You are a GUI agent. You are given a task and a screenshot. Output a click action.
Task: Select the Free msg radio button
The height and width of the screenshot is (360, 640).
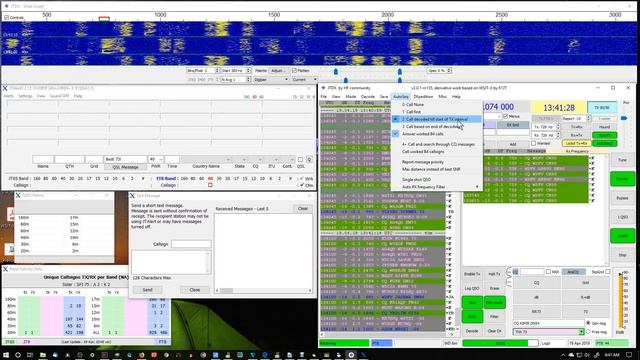tap(588, 331)
